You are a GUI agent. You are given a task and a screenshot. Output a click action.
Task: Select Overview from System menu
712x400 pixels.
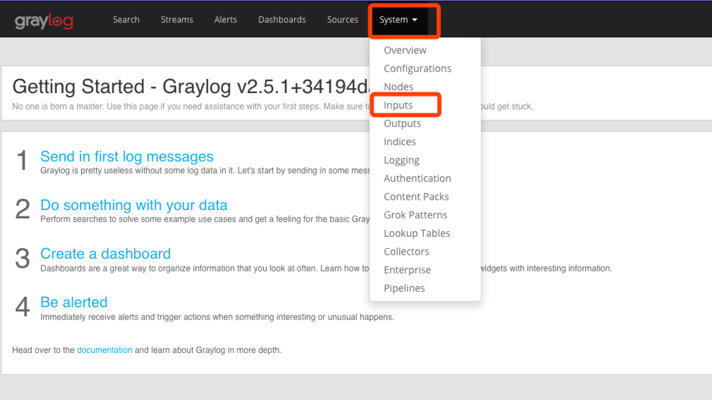point(405,50)
